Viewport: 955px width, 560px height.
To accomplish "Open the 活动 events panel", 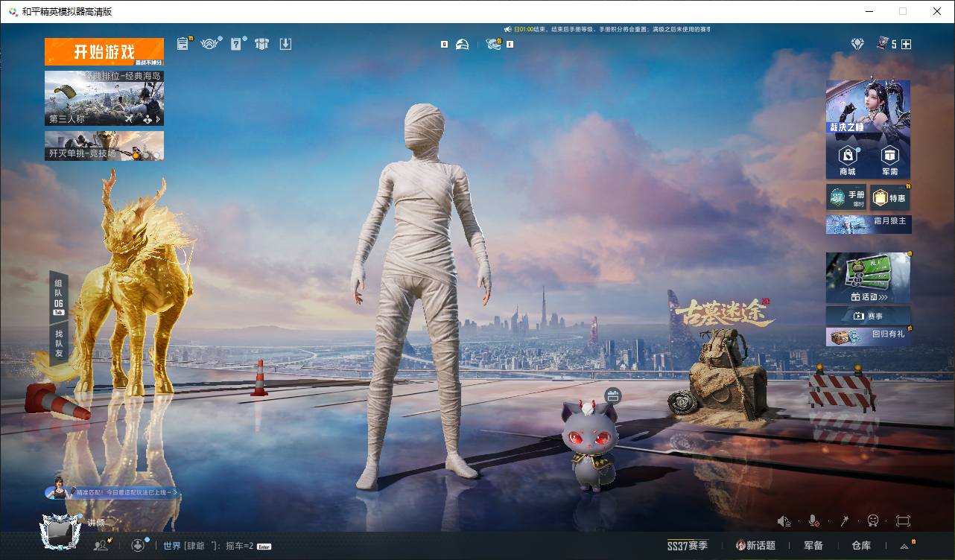I will 869,278.
